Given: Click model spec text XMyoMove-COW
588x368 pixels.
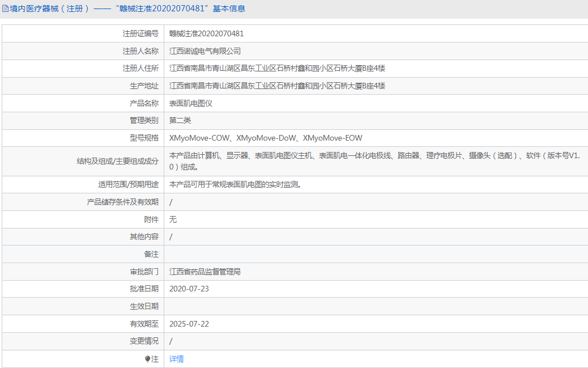Looking at the screenshot, I should pyautogui.click(x=199, y=138).
